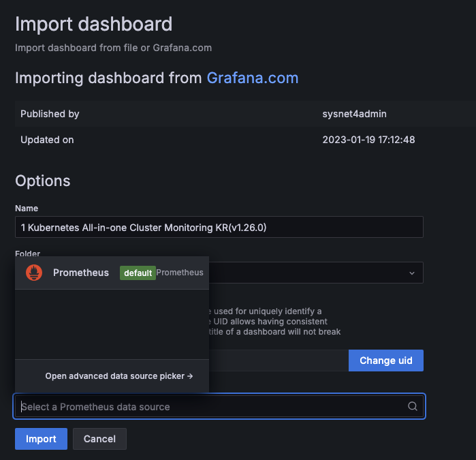Viewport: 476px width, 460px height.
Task: Click the Change uid button
Action: point(386,361)
